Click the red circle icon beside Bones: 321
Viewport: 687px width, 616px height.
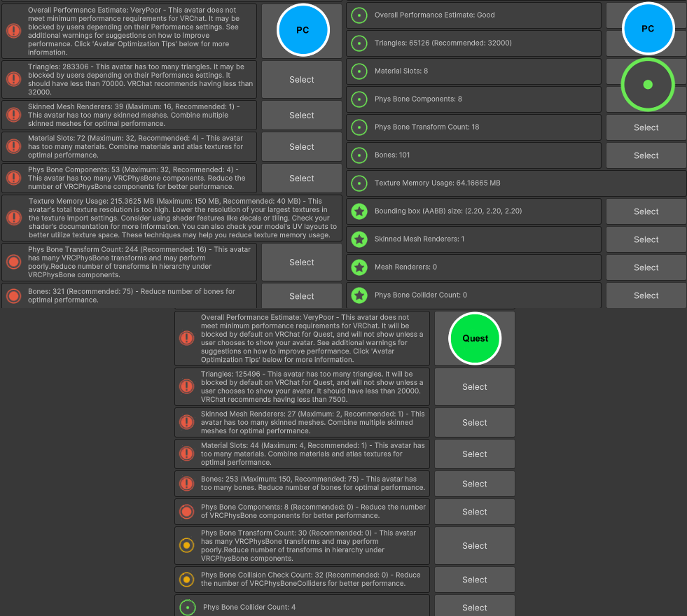click(14, 296)
